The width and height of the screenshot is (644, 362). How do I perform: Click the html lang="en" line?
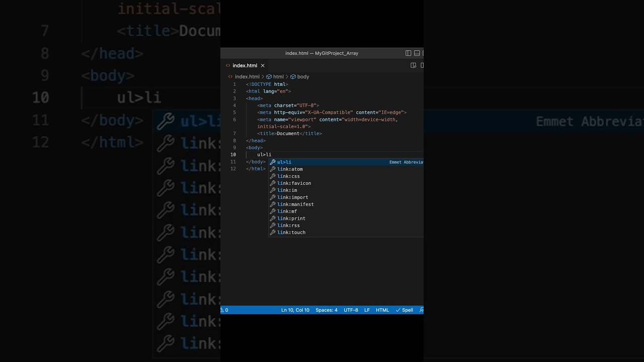(x=268, y=92)
